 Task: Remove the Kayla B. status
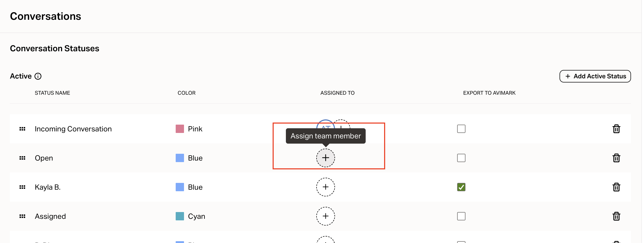(616, 187)
